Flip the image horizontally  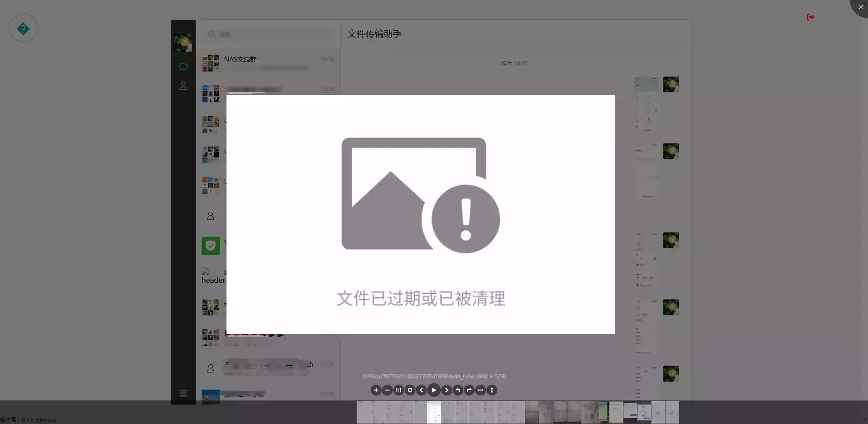tap(481, 390)
